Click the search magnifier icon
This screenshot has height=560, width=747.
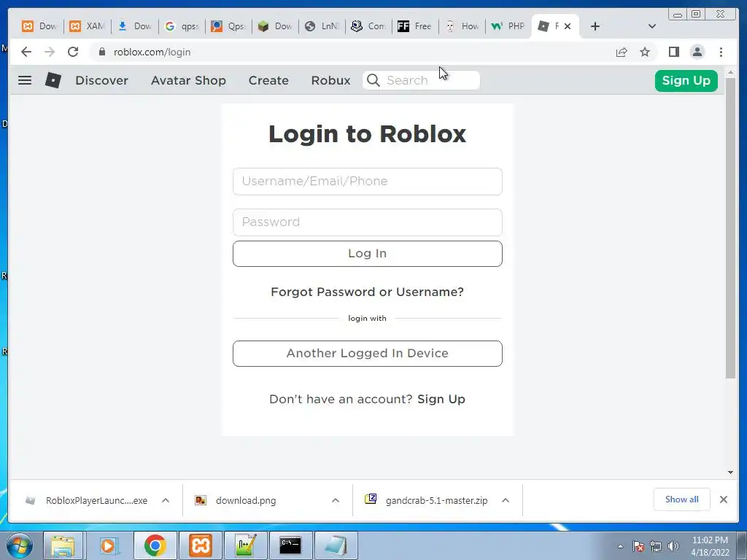click(373, 80)
